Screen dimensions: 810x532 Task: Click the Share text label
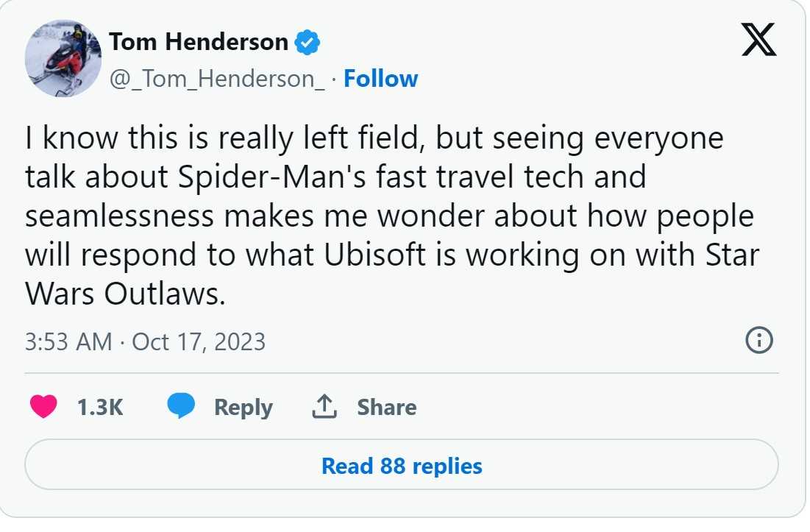(x=386, y=407)
